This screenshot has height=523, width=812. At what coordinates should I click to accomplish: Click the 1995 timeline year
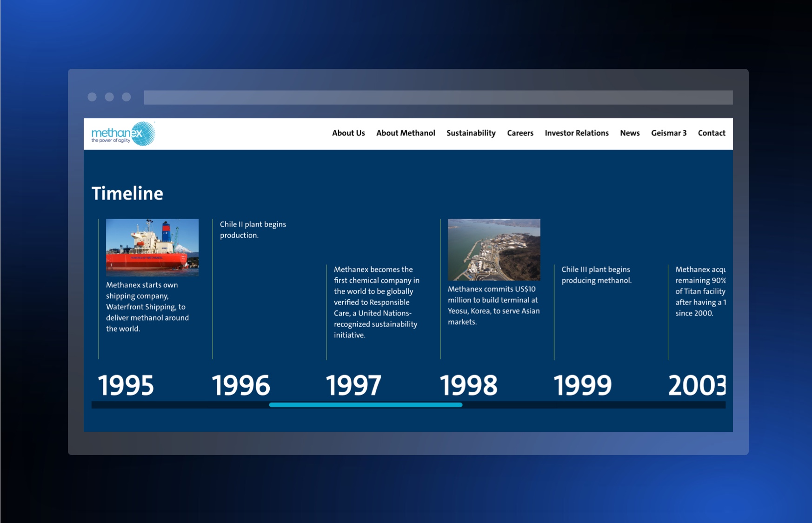(x=126, y=385)
